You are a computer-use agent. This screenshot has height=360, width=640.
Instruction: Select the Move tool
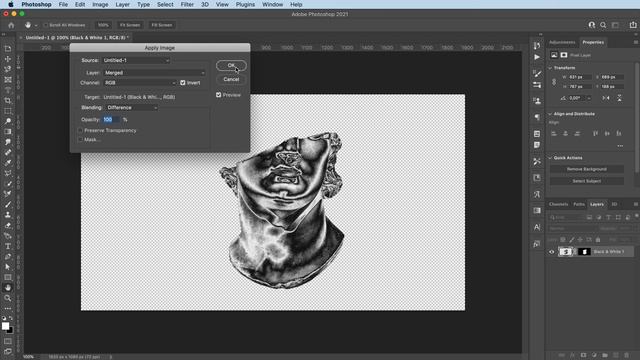tap(8, 59)
